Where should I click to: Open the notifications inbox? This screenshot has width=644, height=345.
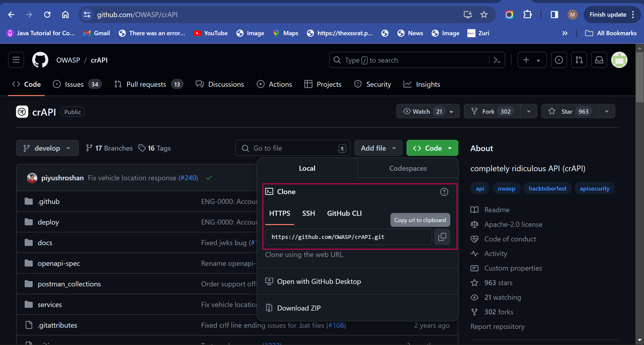point(599,60)
